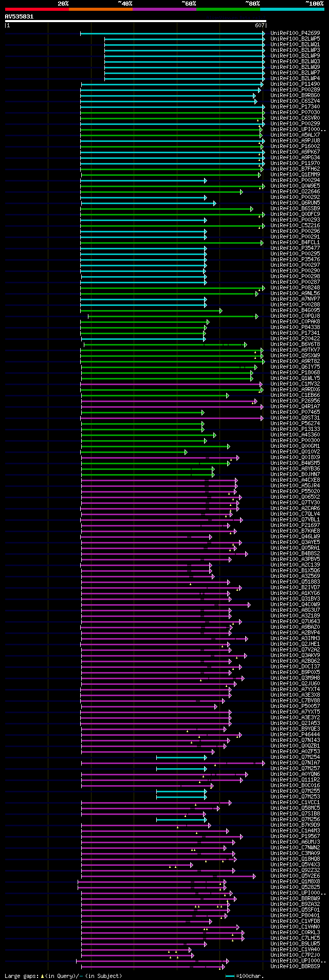Image resolution: width=329 pixels, height=980 pixels.
Task: Open hit UniRef100_P42699
Action: [295, 33]
